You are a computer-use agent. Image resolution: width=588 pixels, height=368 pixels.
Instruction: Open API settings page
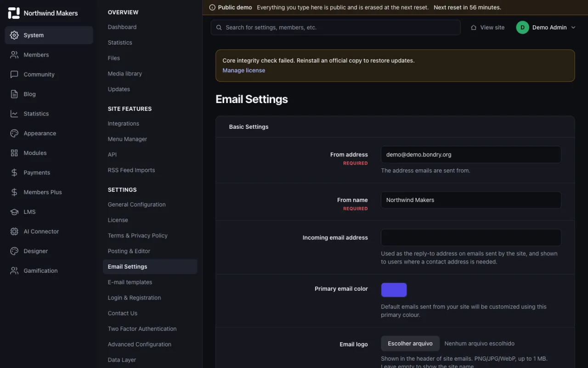coord(113,155)
